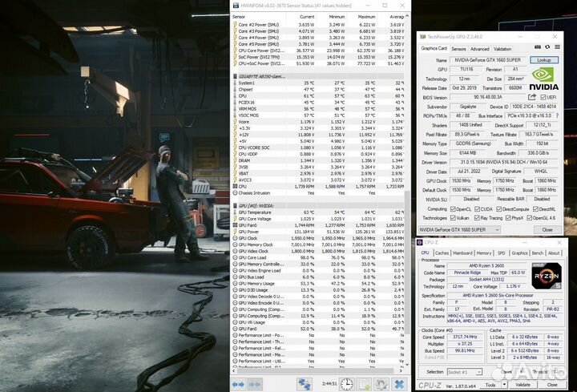Toggle UEFI checkbox in GPU-Z
This screenshot has width=577, height=392.
[543, 97]
